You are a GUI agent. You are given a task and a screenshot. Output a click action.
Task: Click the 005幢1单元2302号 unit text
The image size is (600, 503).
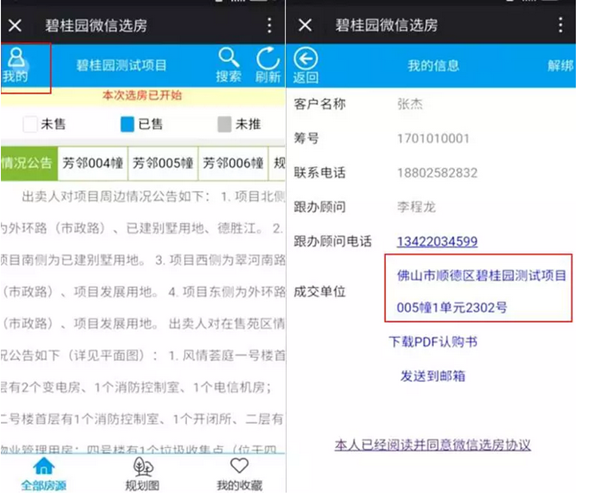(452, 307)
